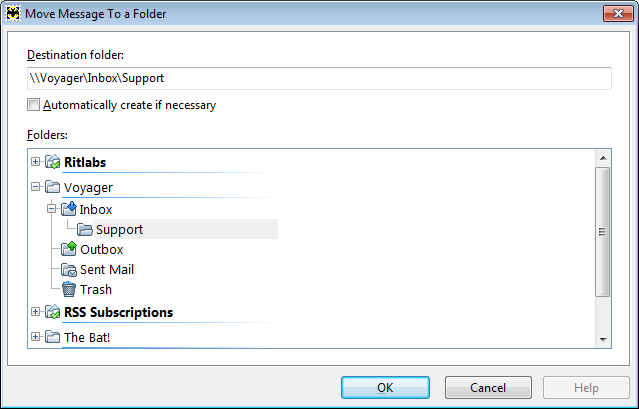Select the Support subfolder icon
The image size is (639, 409).
pos(85,229)
